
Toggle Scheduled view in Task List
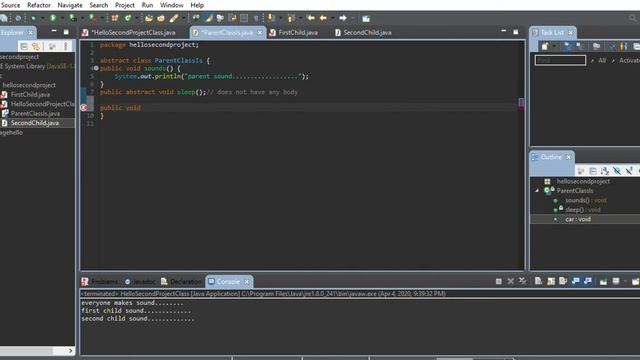579,46
